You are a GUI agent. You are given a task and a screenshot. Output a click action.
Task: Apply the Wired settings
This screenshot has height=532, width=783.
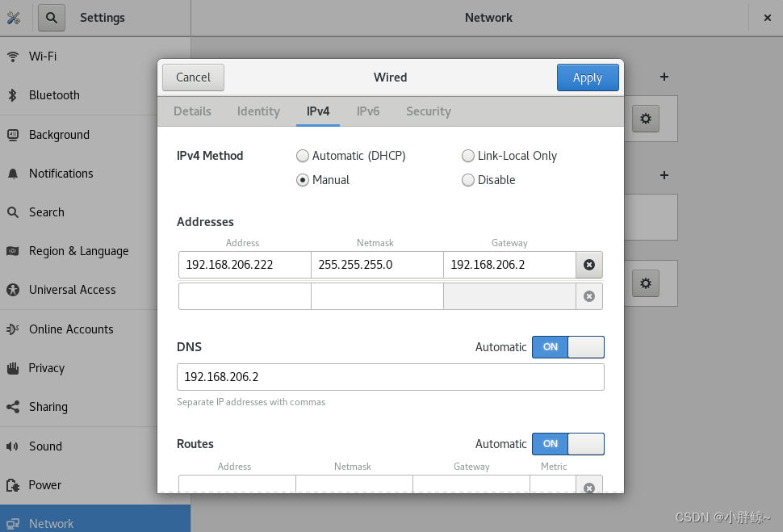pyautogui.click(x=588, y=77)
